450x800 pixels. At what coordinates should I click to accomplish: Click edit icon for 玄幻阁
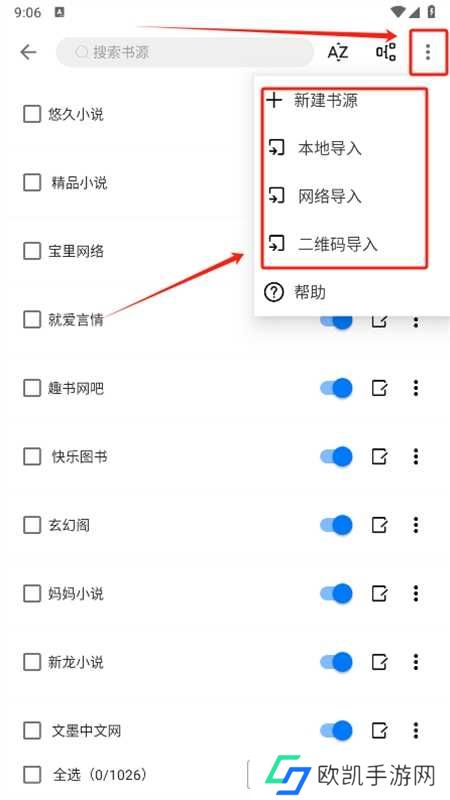coord(379,525)
